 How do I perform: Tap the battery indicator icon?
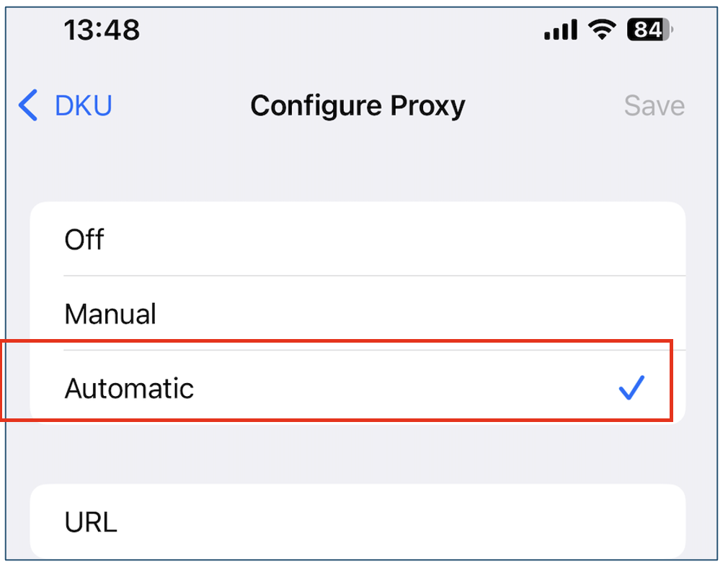point(649,30)
